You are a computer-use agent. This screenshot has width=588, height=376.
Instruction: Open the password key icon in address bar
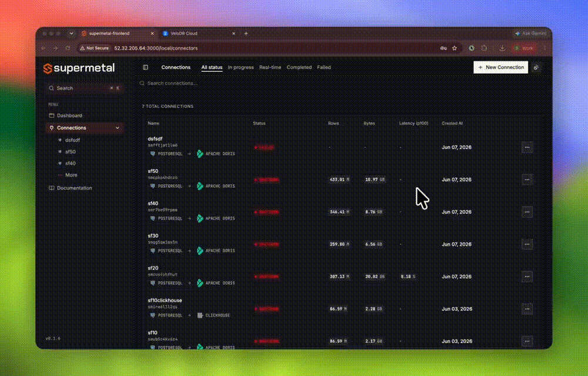443,48
